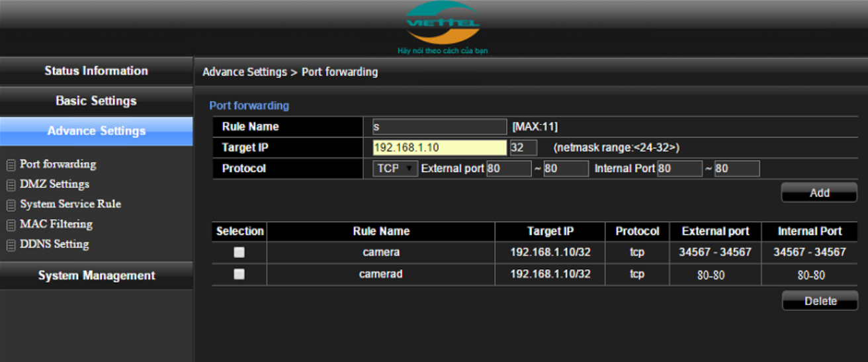Go to the MAC Filtering page
868x362 pixels.
56,224
